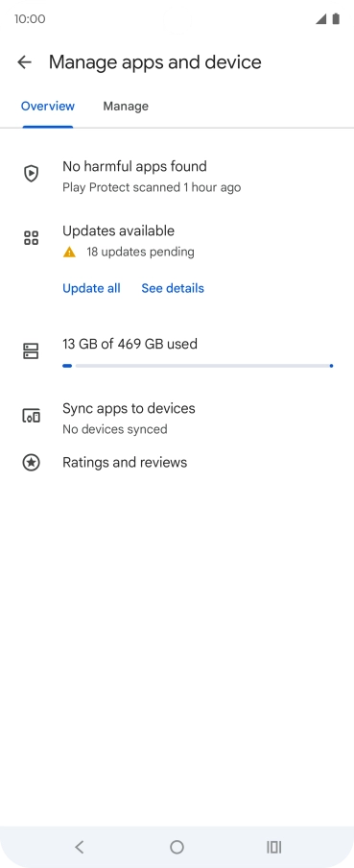Viewport: 354px width, 868px height.
Task: Switch to the Manage tab
Action: point(126,107)
